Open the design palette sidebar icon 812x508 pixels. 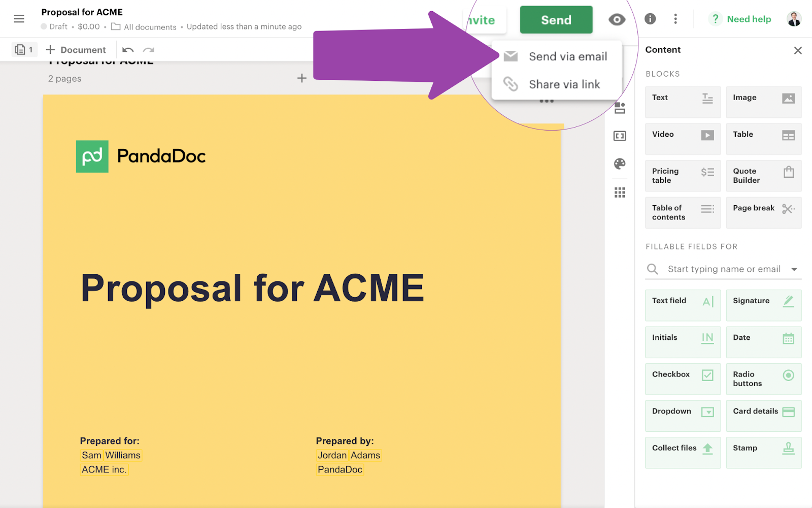point(620,164)
